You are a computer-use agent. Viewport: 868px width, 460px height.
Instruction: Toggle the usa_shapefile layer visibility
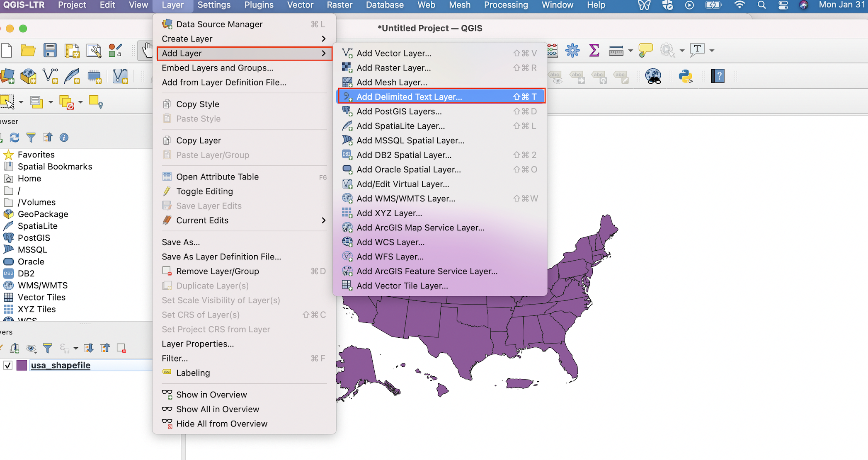click(5, 365)
